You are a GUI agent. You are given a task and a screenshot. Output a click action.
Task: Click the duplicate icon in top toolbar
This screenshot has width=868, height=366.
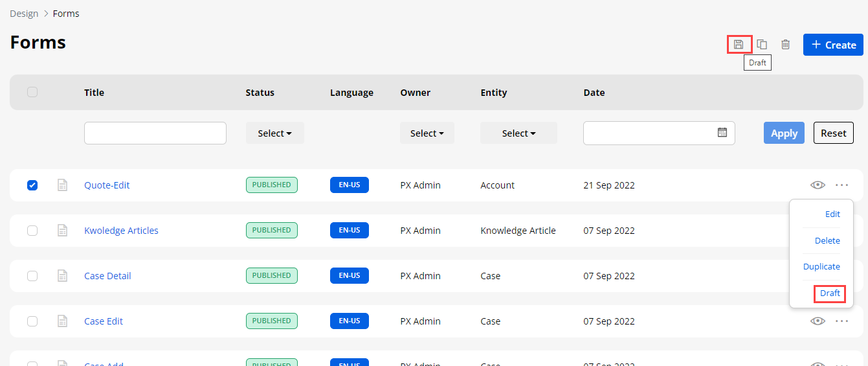762,45
